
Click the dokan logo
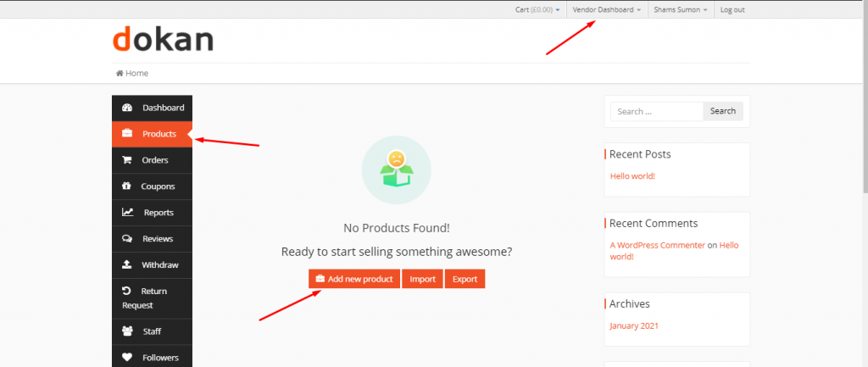pyautogui.click(x=163, y=39)
